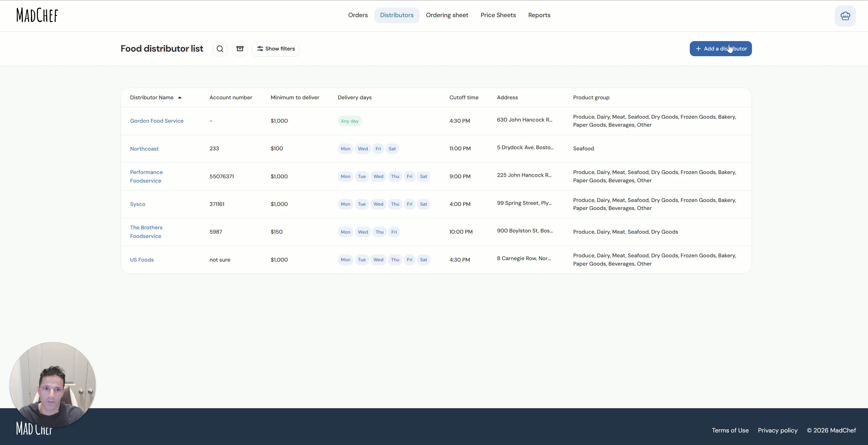Click The Brothers product group text
This screenshot has height=445, width=868.
click(x=625, y=232)
